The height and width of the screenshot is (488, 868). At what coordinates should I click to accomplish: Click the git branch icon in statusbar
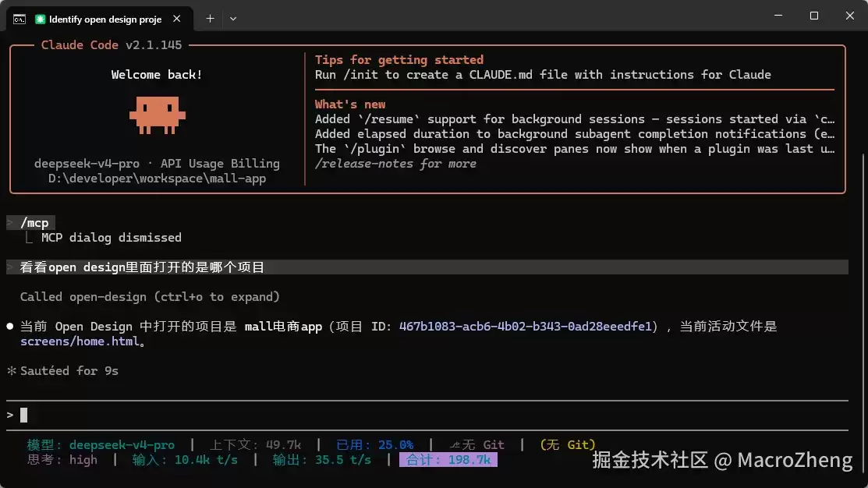pyautogui.click(x=455, y=445)
